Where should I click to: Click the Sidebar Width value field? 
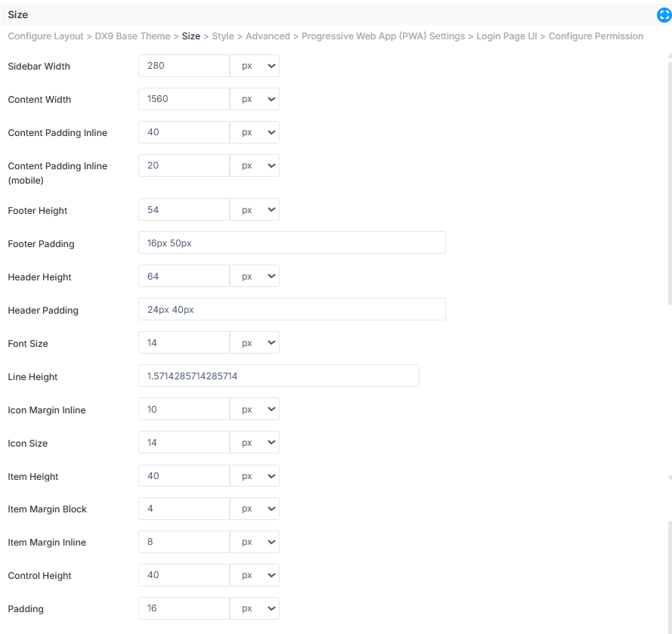coord(184,66)
